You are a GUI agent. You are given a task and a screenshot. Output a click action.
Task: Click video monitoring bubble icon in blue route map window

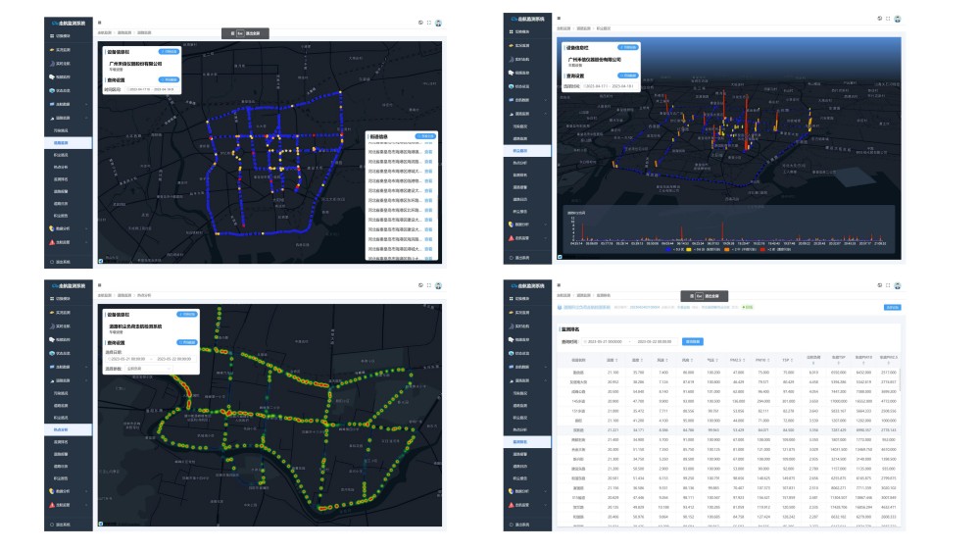[x=52, y=76]
